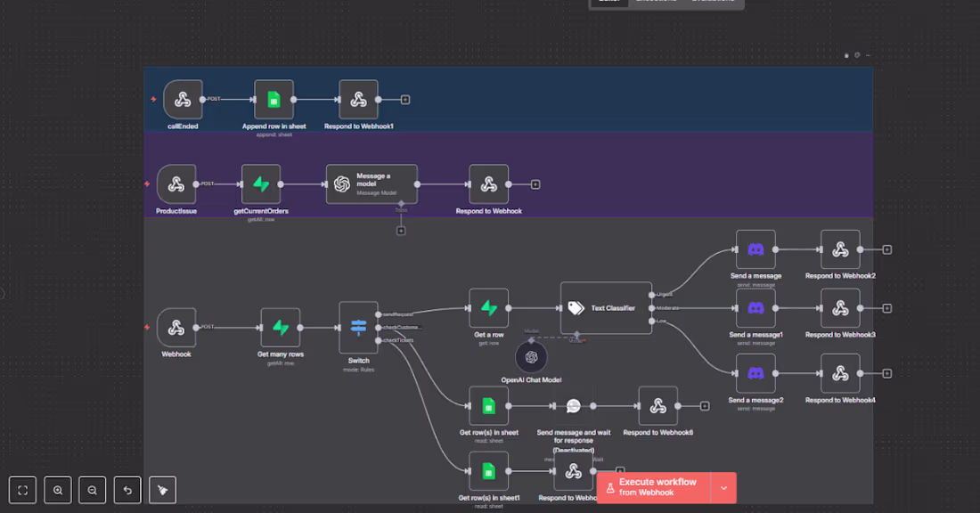Select the Respond to Webhook4 node
The height and width of the screenshot is (513, 980).
(x=841, y=373)
